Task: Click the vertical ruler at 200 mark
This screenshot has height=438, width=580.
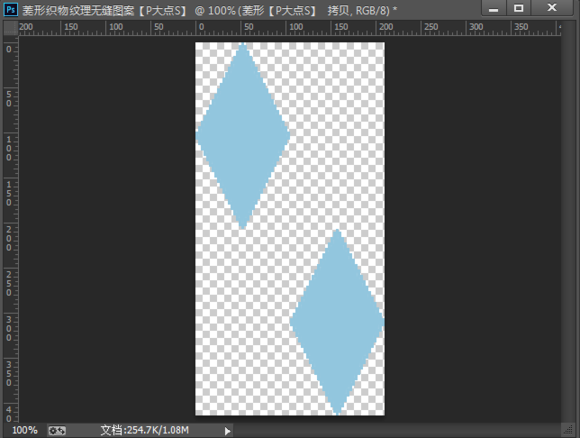Action: coord(9,238)
